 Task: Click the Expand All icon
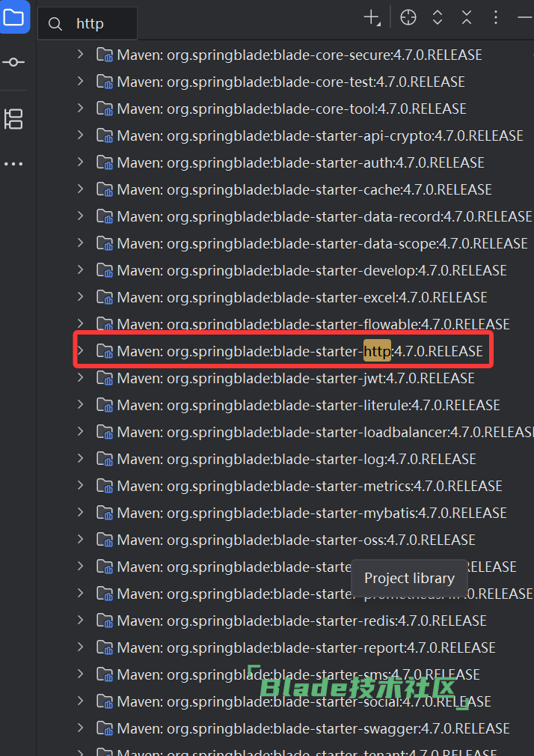(x=438, y=18)
